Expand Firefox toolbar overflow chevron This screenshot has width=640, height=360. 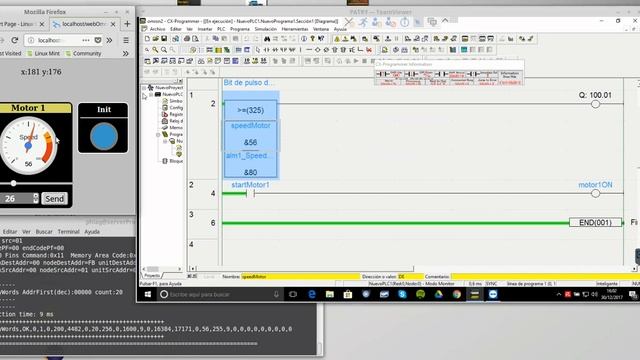pos(109,40)
